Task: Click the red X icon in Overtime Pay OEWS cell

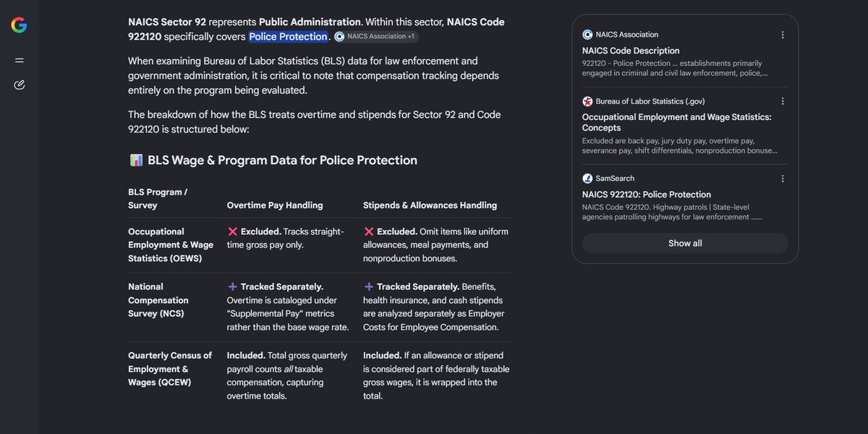Action: click(x=233, y=231)
